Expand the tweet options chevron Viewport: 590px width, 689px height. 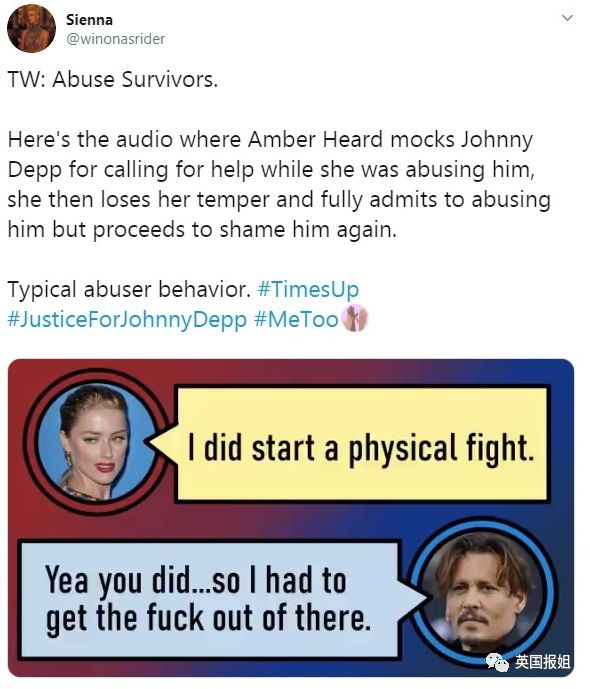click(568, 18)
